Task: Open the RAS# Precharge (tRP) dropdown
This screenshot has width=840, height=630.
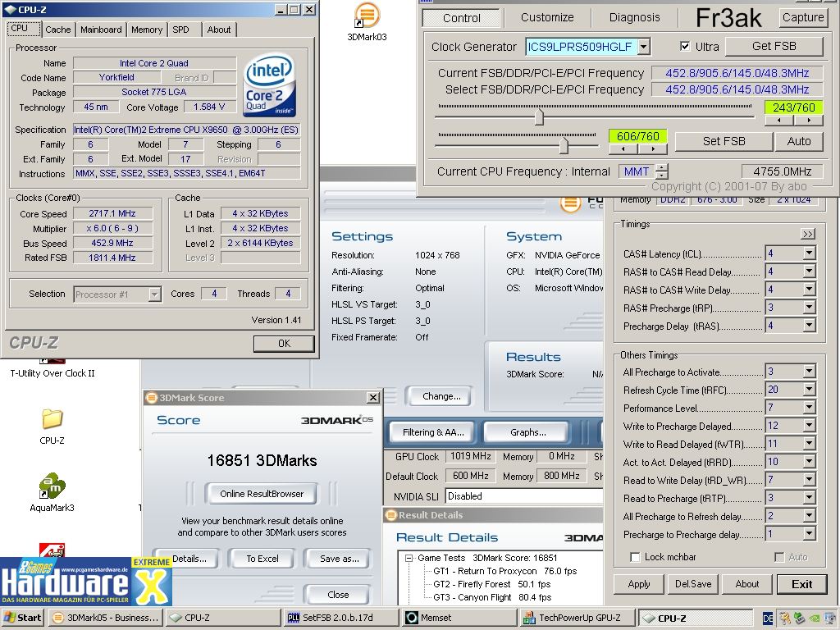Action: 810,307
